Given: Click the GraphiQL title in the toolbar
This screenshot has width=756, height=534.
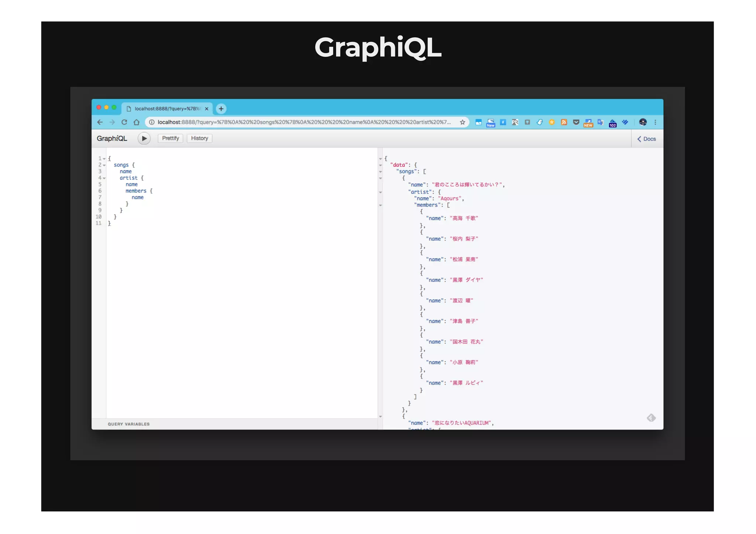Looking at the screenshot, I should coord(112,138).
